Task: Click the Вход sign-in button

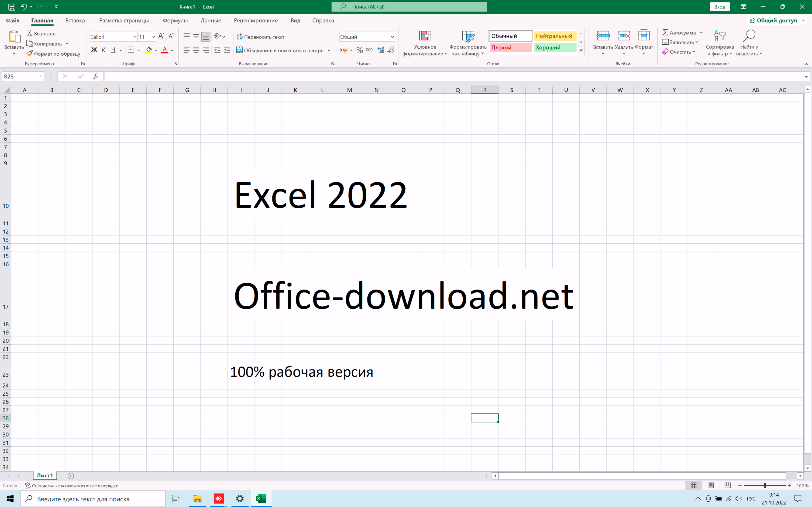Action: pos(719,7)
